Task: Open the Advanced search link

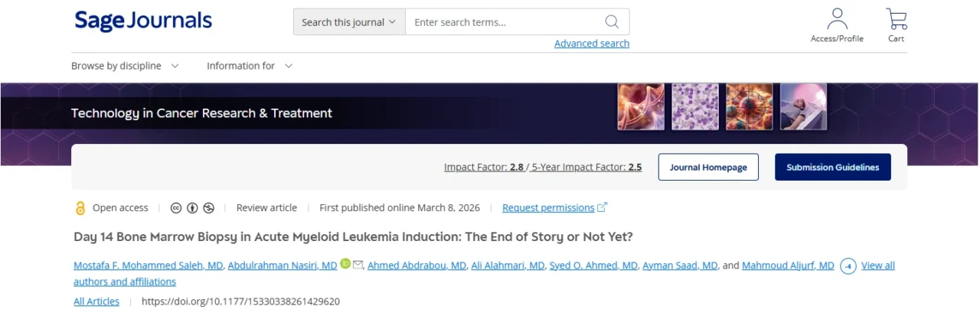Action: (592, 44)
